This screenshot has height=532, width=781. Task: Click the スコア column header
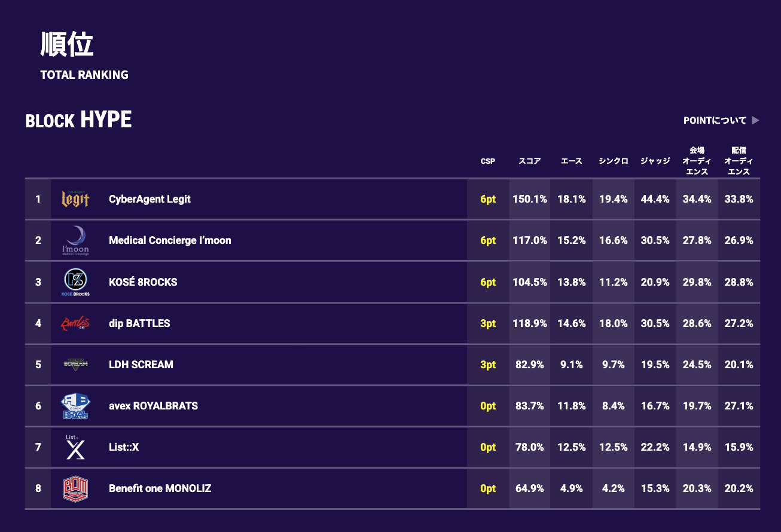(530, 161)
